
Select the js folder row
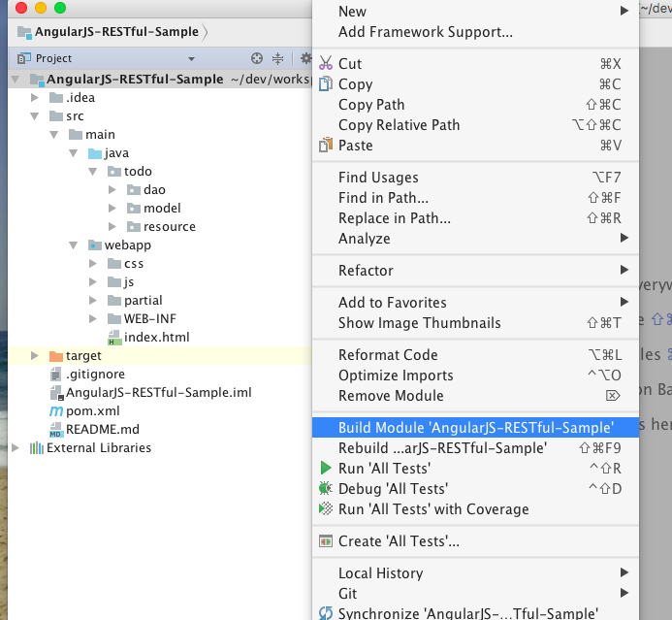point(159,282)
